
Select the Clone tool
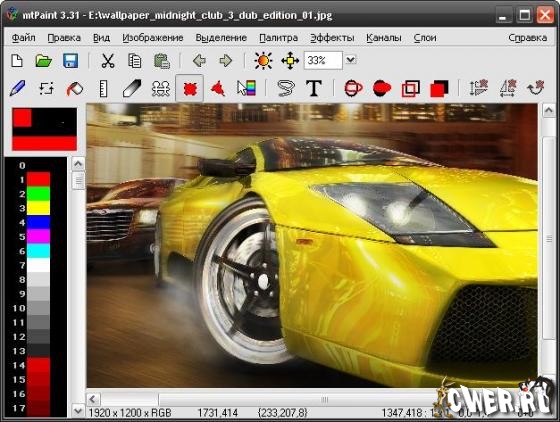click(161, 88)
